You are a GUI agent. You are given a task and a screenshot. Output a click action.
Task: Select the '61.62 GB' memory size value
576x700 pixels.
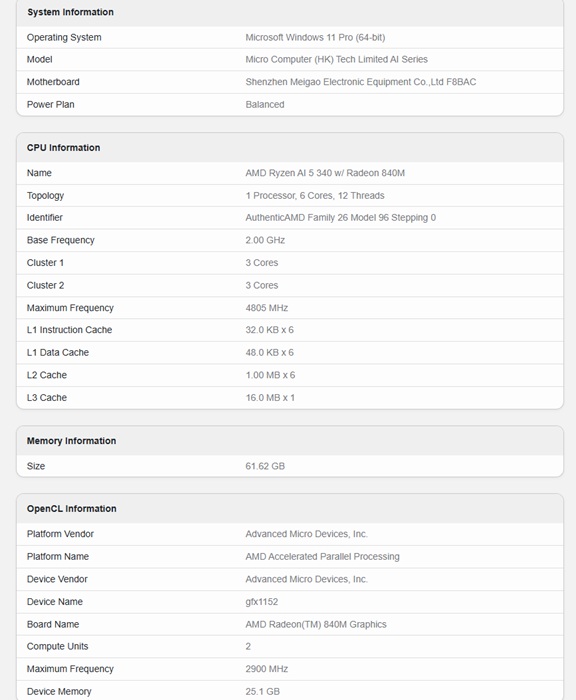tap(265, 467)
